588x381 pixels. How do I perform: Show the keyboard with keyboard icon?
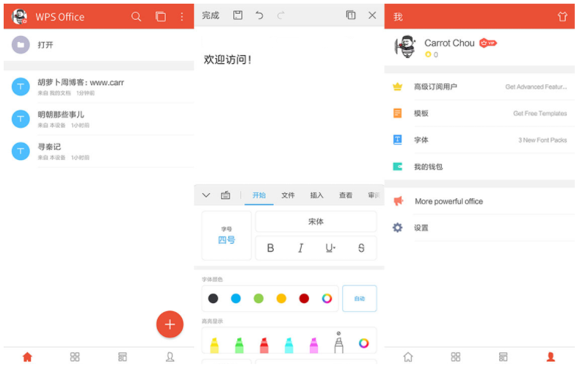(225, 195)
